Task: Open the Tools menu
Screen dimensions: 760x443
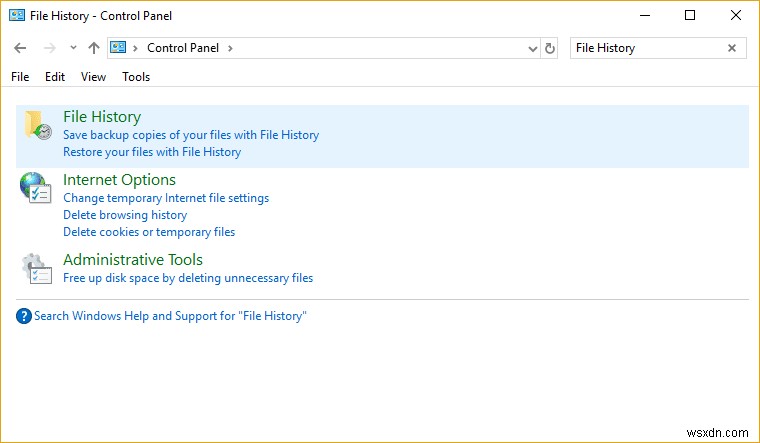Action: coord(136,77)
